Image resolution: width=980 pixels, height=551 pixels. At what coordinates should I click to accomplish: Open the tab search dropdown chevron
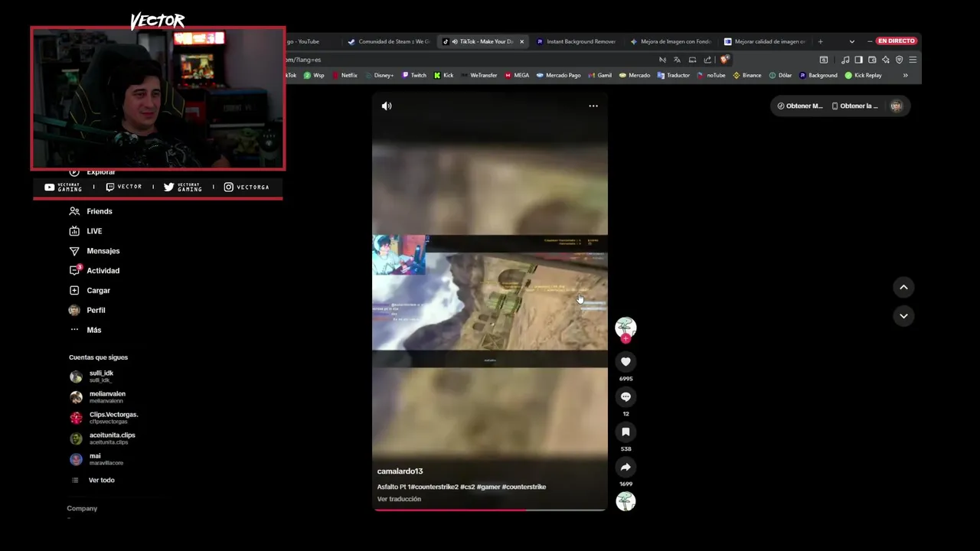852,41
